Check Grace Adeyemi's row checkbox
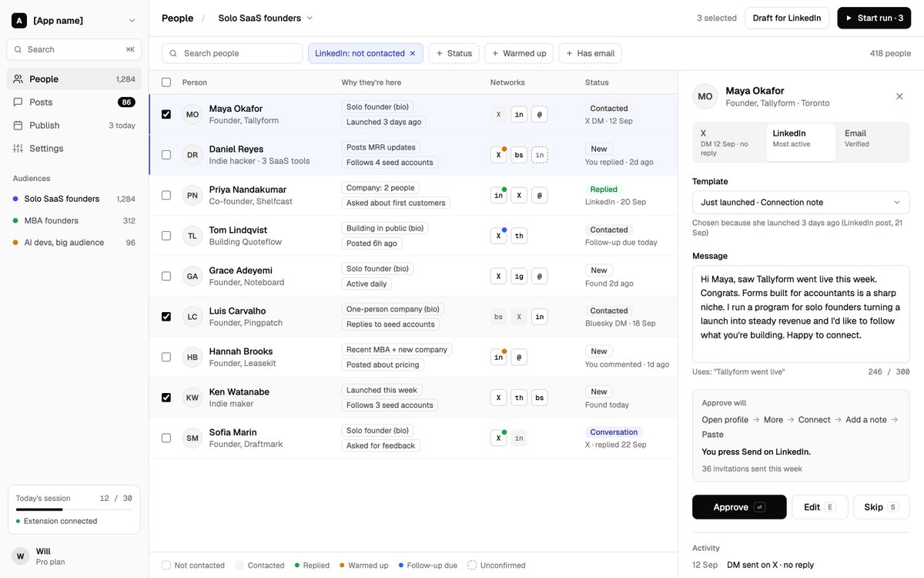This screenshot has width=924, height=578. 166,276
